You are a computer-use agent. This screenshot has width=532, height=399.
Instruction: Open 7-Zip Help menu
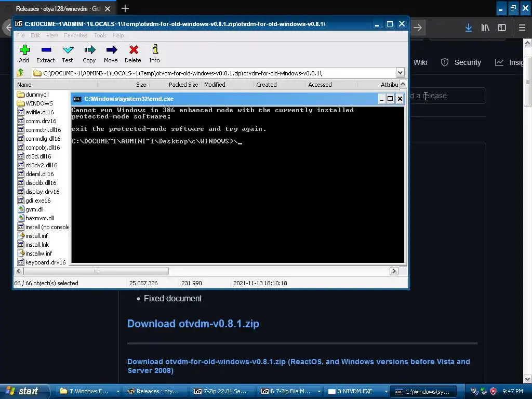pos(118,35)
